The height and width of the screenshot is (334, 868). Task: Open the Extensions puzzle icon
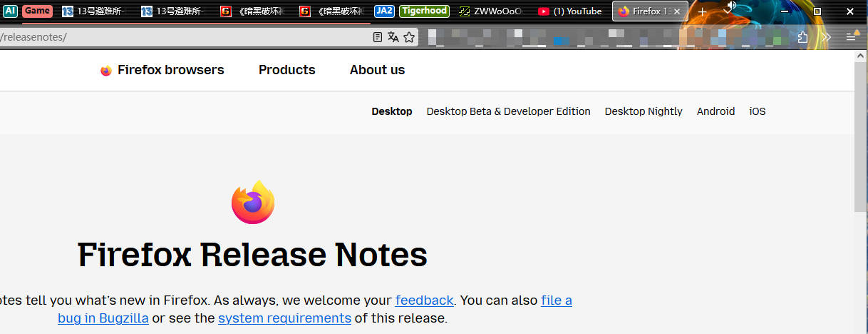pos(803,37)
